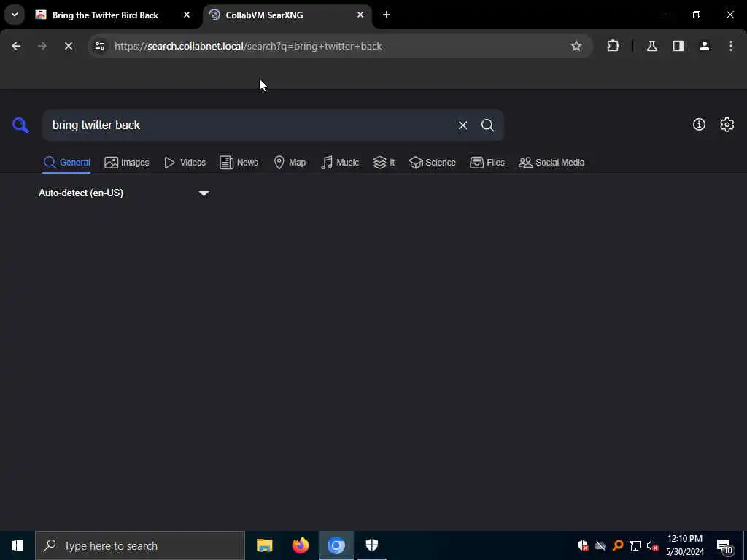The width and height of the screenshot is (747, 560).
Task: Stop loading the page
Action: pyautogui.click(x=68, y=46)
